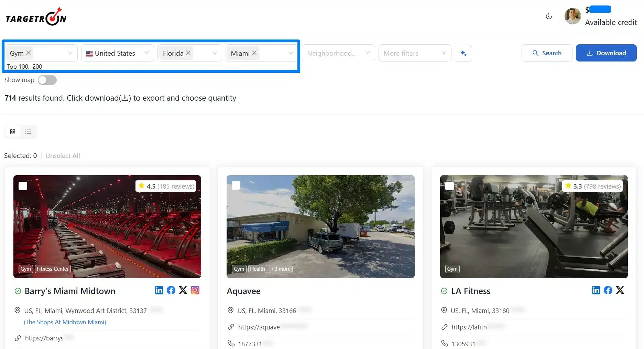Toggle dark mode moon icon
Viewport: 644px width, 349px height.
point(549,16)
